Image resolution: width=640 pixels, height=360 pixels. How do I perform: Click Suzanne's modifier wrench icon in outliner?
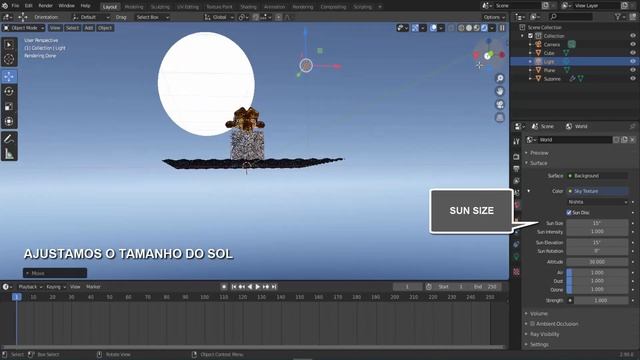click(x=572, y=79)
